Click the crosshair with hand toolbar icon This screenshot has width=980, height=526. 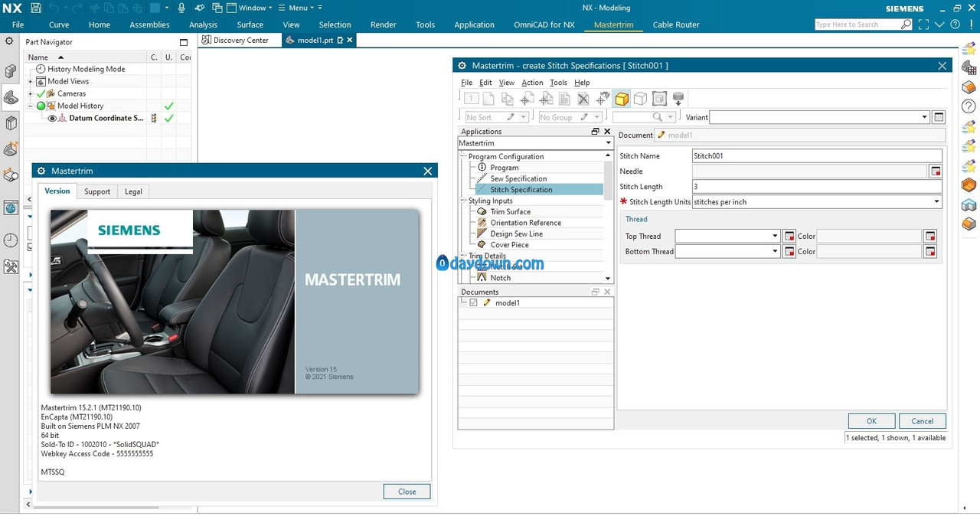603,99
